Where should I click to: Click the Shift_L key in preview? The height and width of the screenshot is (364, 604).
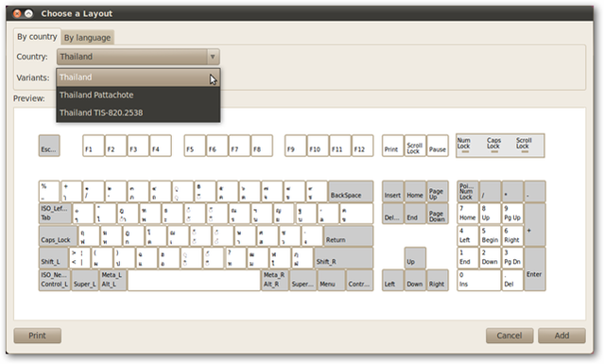pyautogui.click(x=53, y=258)
